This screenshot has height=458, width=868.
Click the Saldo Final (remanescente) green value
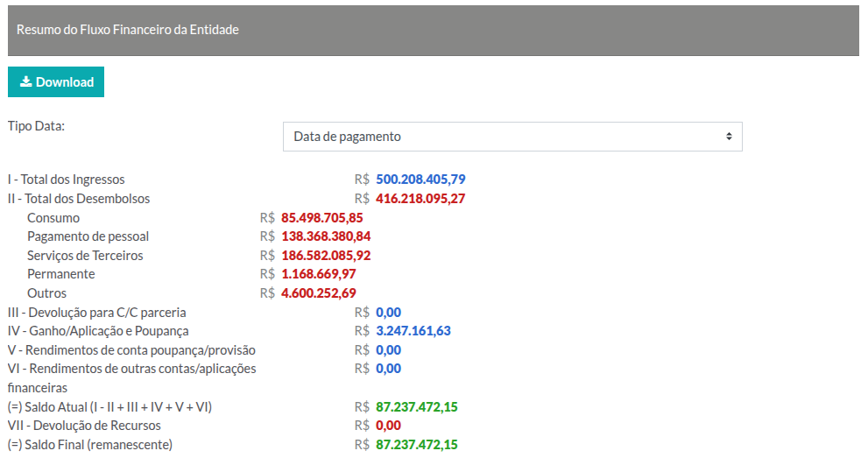tap(416, 445)
